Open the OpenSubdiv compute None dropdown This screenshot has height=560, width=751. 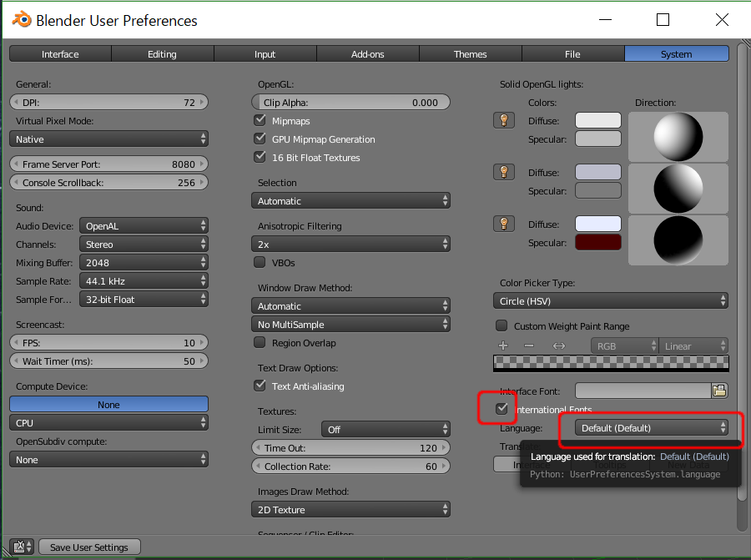click(108, 460)
